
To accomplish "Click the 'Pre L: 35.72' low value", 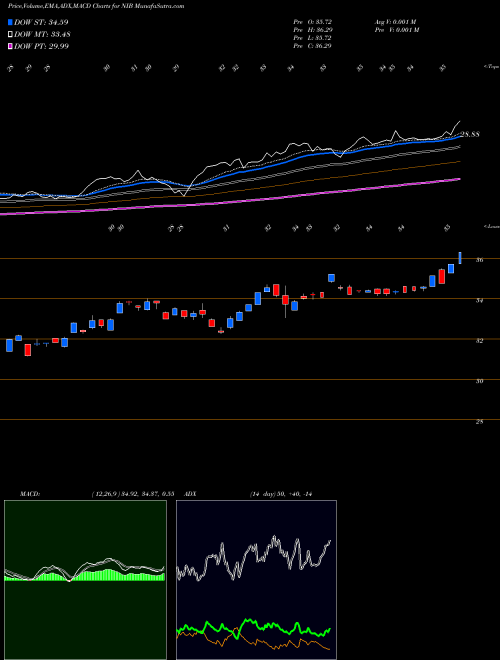I will click(x=313, y=37).
